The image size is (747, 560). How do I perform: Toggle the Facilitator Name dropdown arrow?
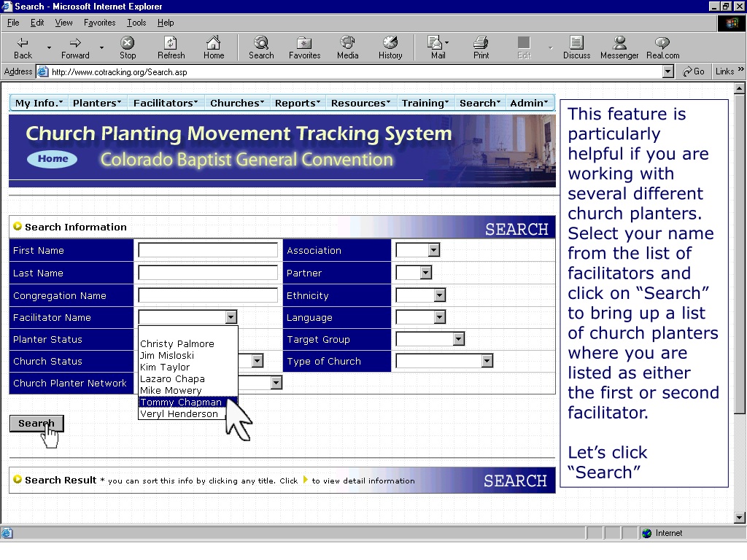coord(231,317)
